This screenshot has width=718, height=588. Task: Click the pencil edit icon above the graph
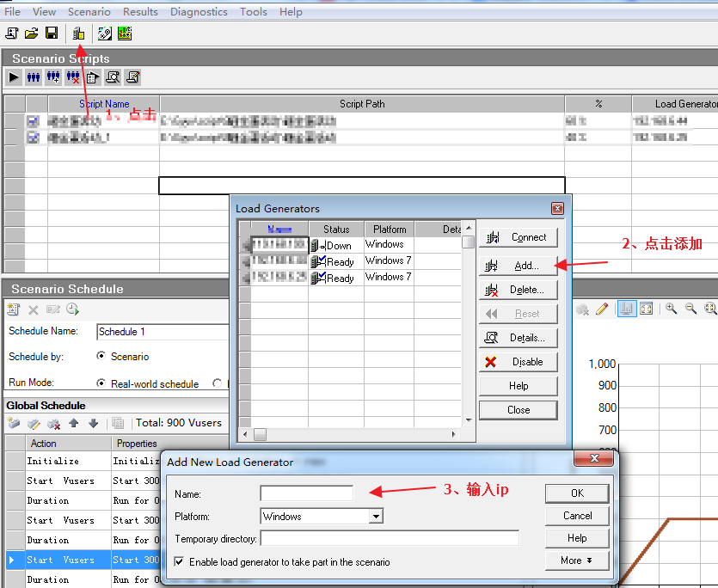[602, 309]
